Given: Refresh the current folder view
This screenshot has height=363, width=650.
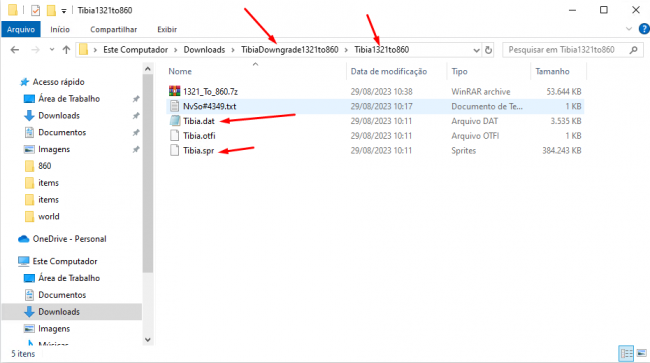Looking at the screenshot, I should [488, 50].
